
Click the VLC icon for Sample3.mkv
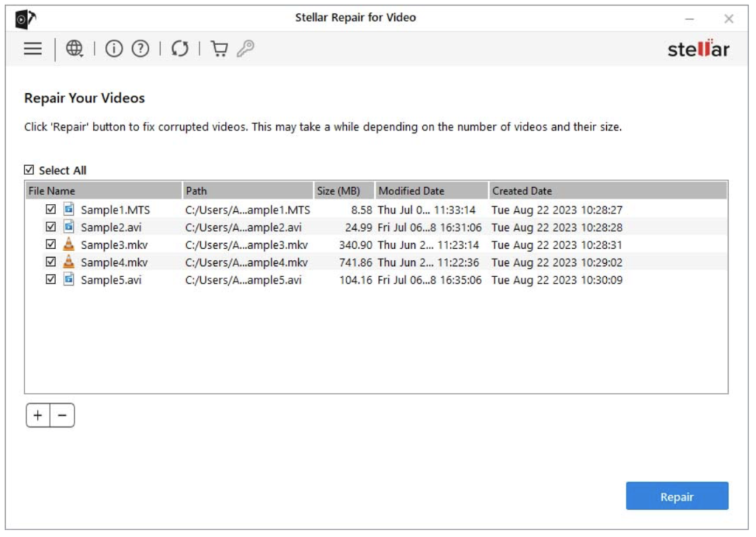click(69, 244)
